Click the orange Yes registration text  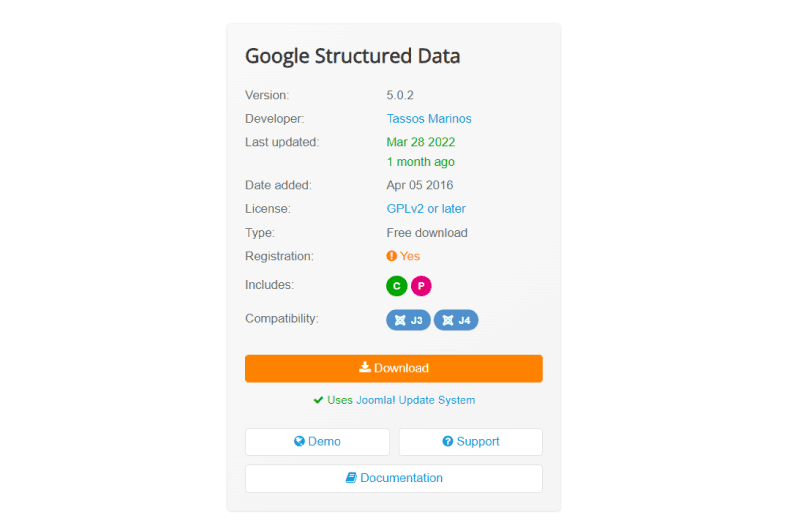(x=410, y=256)
